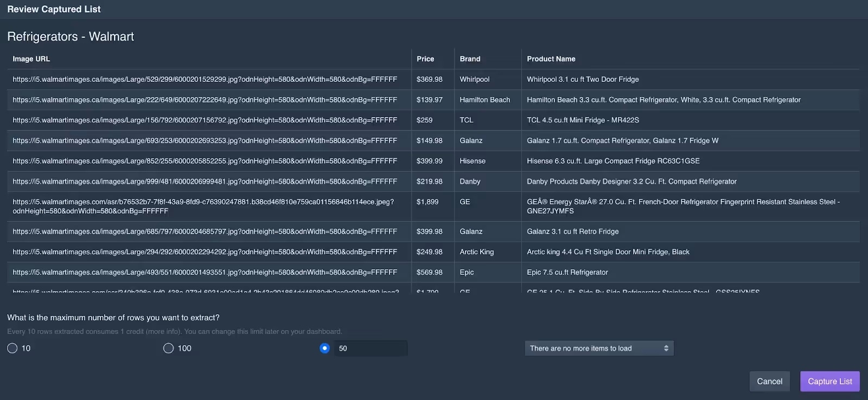Click the image URL ending 6000206999481.jpg
868x400 pixels.
(x=205, y=182)
